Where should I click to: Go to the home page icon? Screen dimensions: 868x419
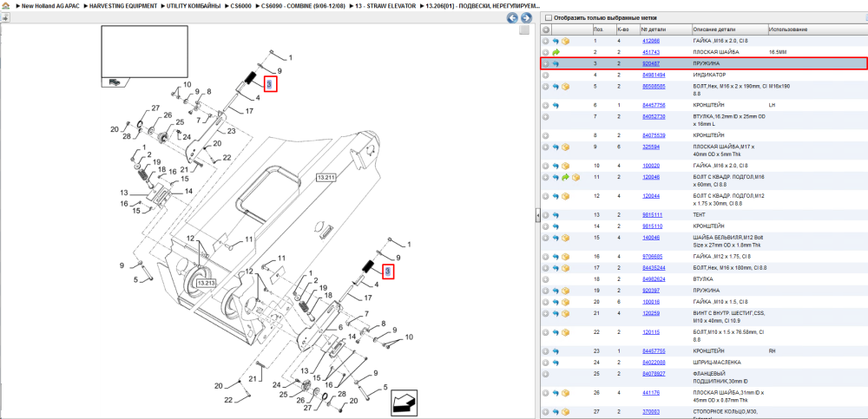[5, 5]
